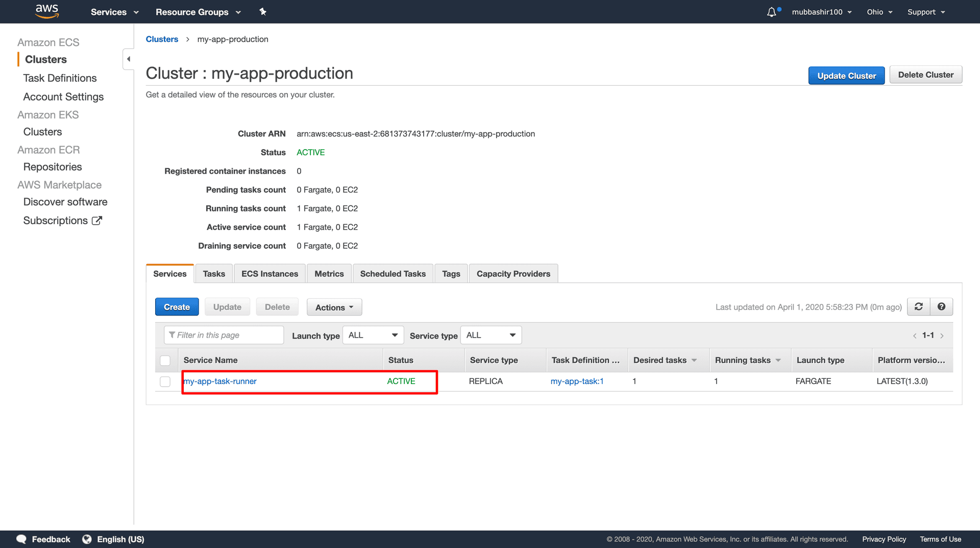Click the AWS logo home icon

(x=47, y=11)
